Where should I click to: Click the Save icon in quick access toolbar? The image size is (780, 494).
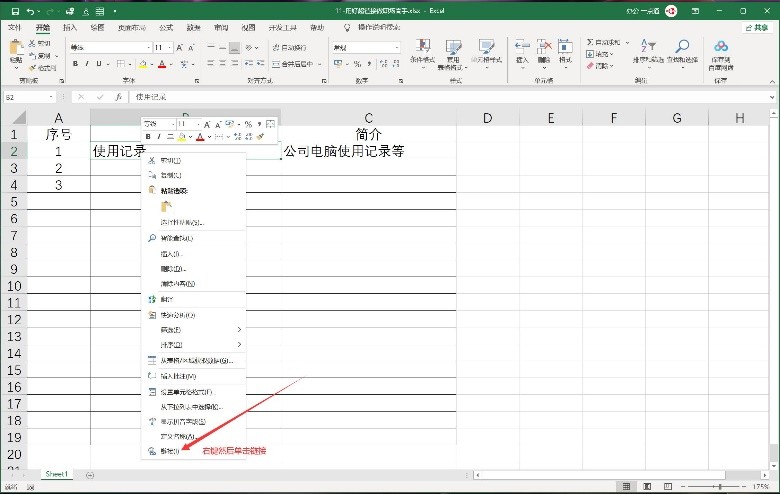pos(15,11)
